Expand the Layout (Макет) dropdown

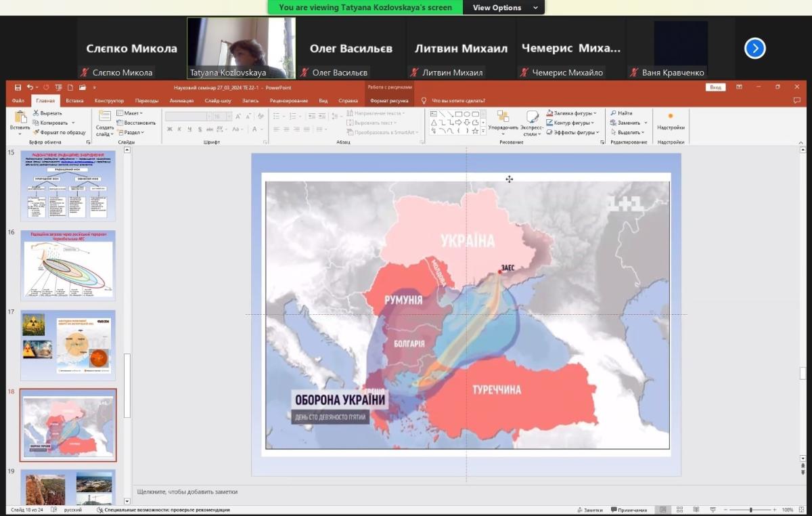[x=130, y=113]
